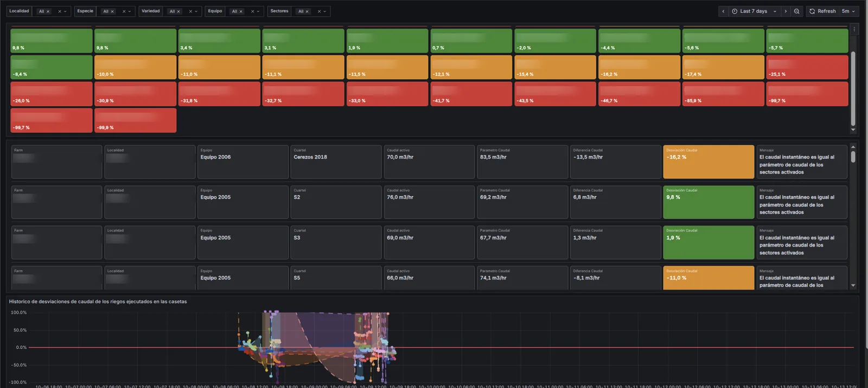Refresh the dashboard
868x388 pixels.
[822, 11]
